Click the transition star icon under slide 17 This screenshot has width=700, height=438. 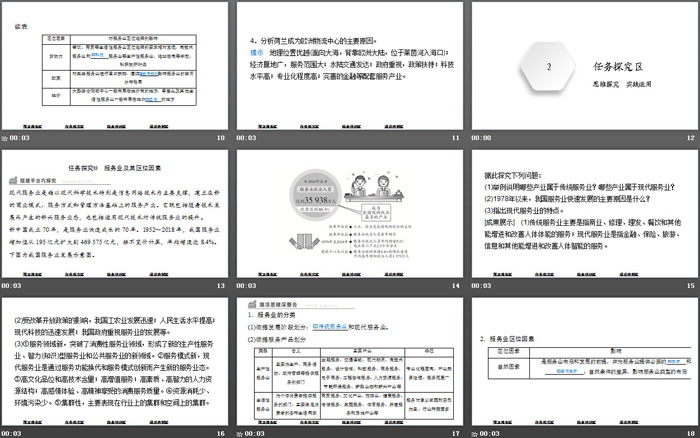tap(240, 434)
